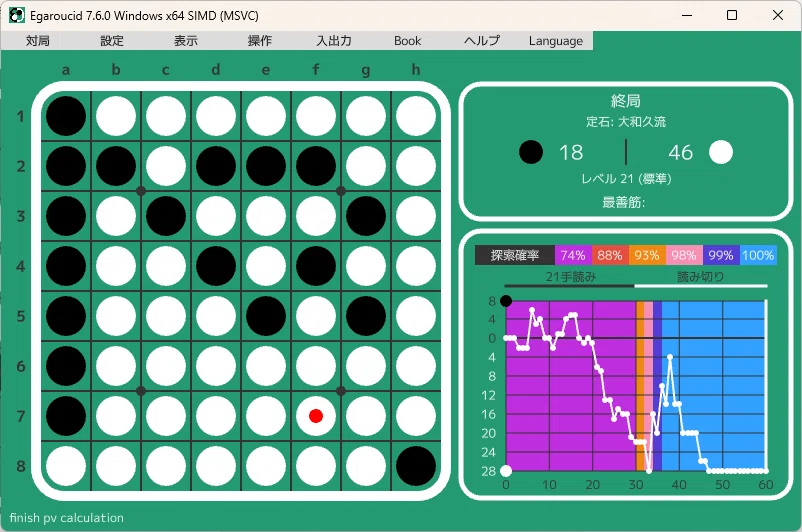Open the Language menu

[556, 41]
